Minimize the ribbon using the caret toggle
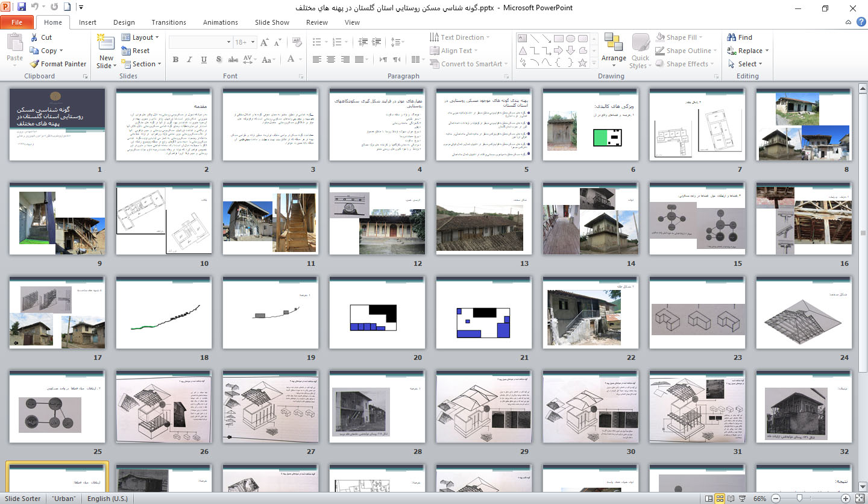Screen dimensions: 868x504 click(848, 22)
